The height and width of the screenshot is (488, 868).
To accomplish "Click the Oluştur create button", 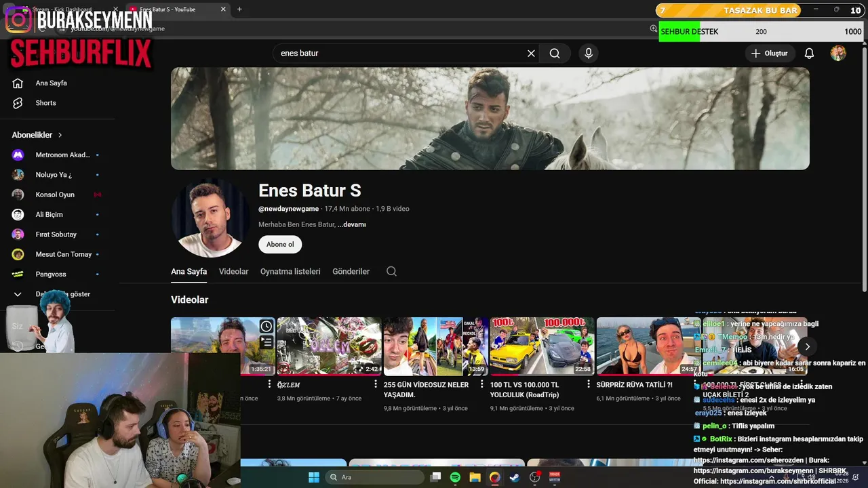I will (770, 54).
